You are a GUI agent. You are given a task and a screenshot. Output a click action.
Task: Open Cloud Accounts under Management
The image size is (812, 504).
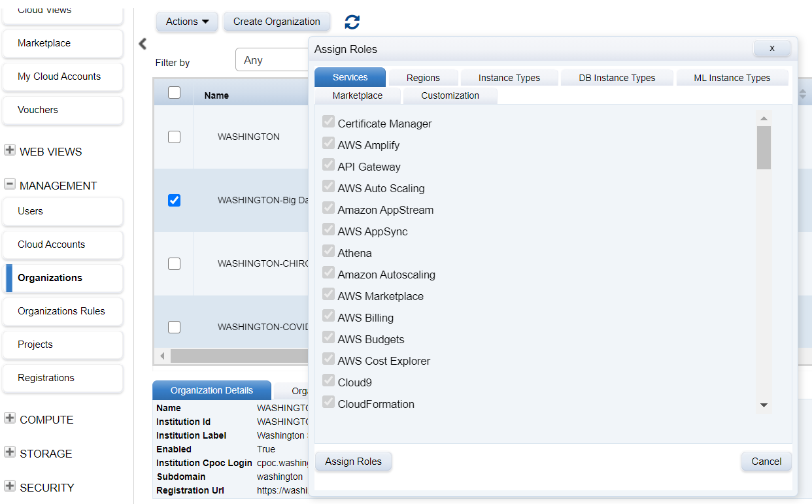(62, 244)
